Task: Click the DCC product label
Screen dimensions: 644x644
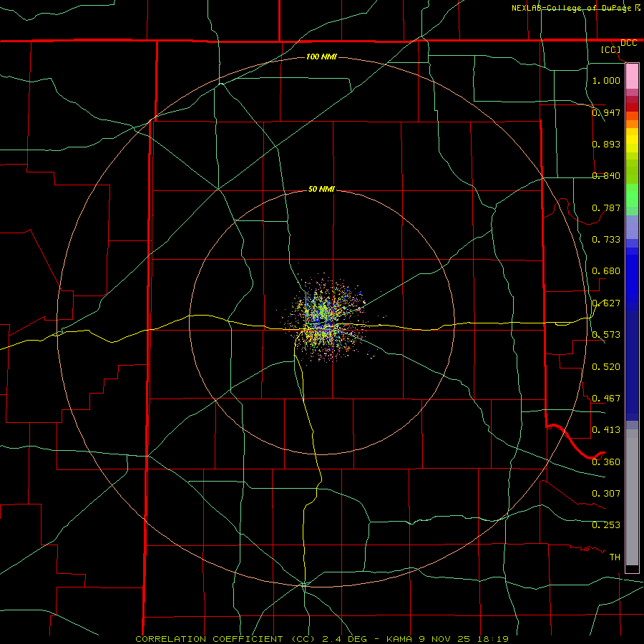Action: point(628,43)
